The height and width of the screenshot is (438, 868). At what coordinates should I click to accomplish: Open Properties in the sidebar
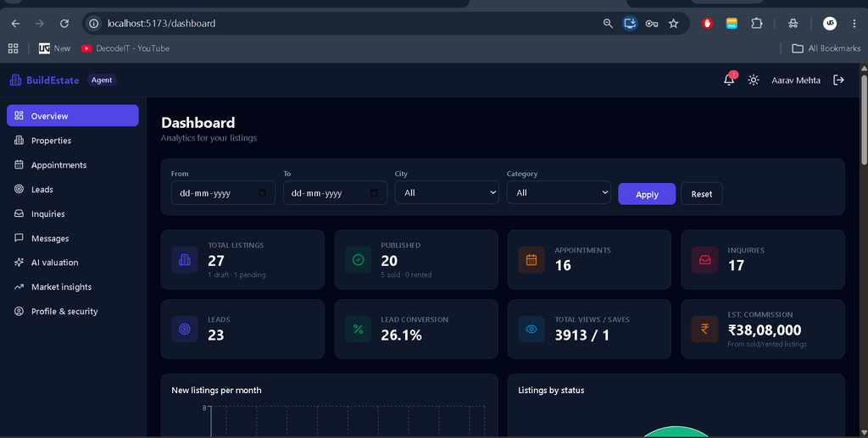(x=73, y=141)
